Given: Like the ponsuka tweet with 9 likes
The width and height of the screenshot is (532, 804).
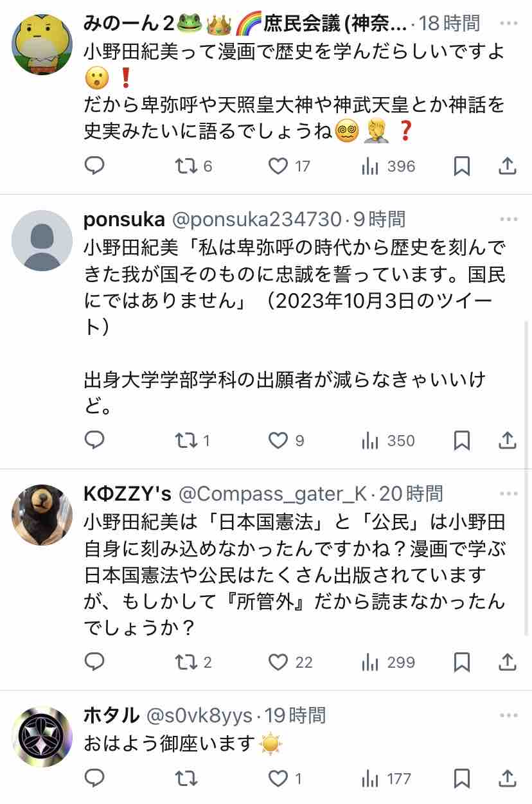Looking at the screenshot, I should (278, 441).
